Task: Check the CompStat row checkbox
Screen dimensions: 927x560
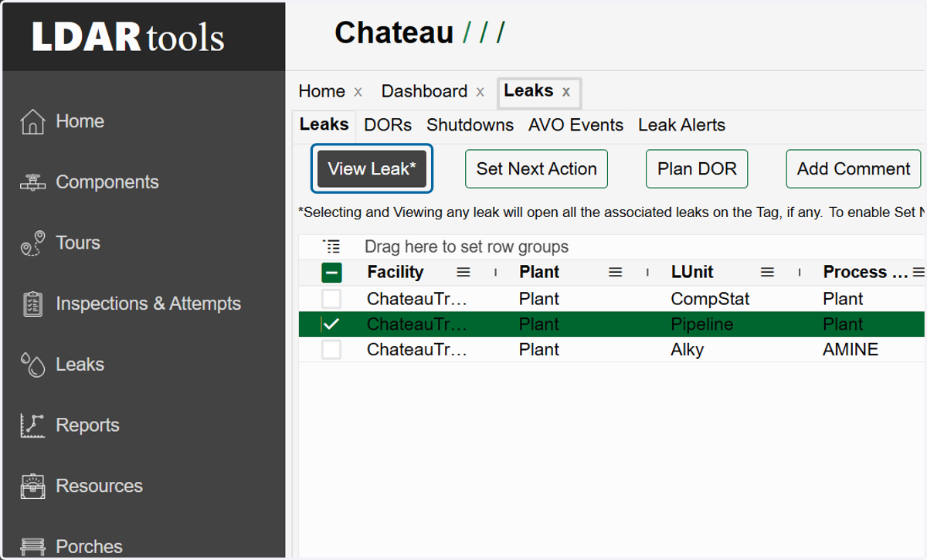Action: coord(331,299)
